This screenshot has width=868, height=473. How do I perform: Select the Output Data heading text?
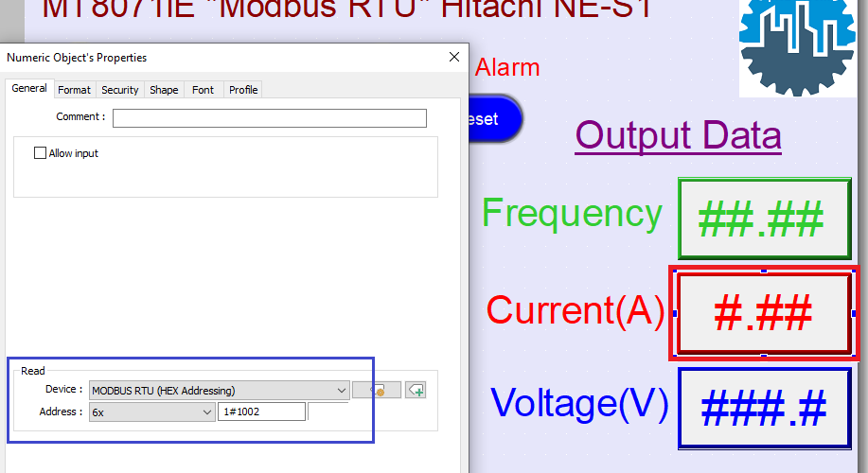click(678, 135)
